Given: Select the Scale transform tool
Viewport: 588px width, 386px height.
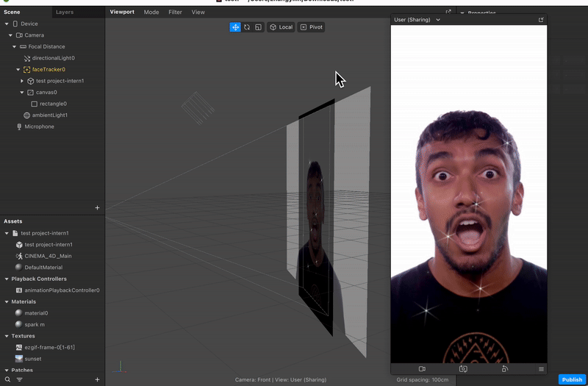Looking at the screenshot, I should click(x=258, y=27).
